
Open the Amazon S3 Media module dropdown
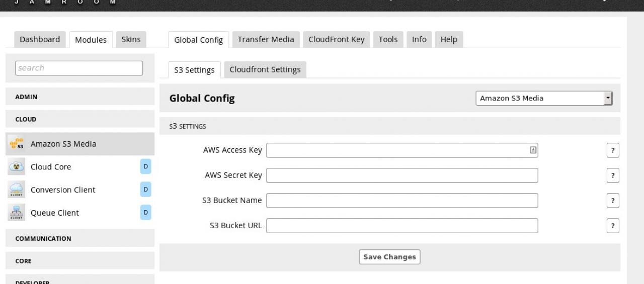544,99
